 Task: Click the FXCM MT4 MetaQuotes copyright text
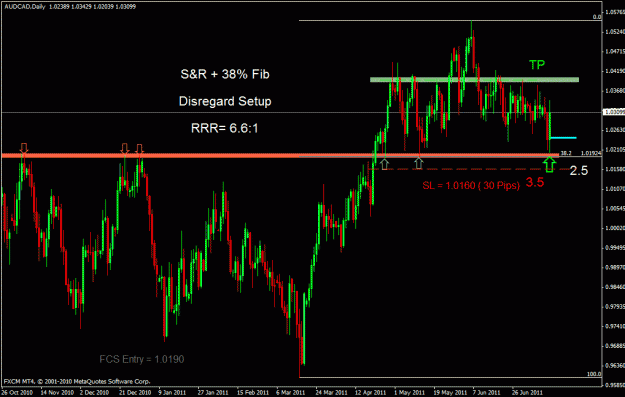(x=77, y=381)
